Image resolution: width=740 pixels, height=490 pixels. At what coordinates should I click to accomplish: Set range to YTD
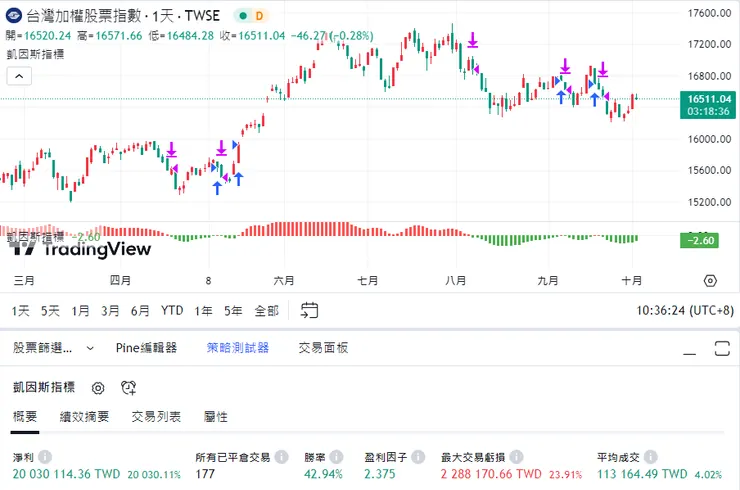(172, 311)
